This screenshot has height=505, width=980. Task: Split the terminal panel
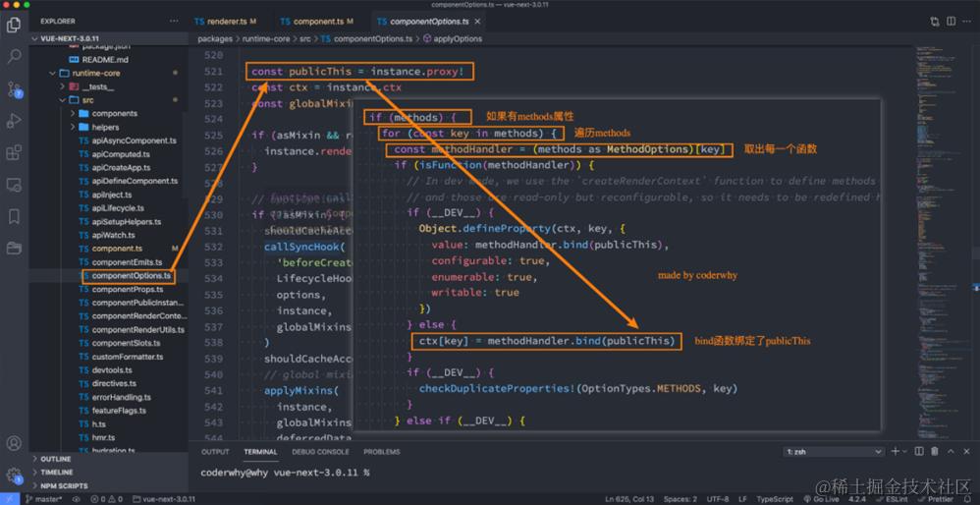coord(919,451)
